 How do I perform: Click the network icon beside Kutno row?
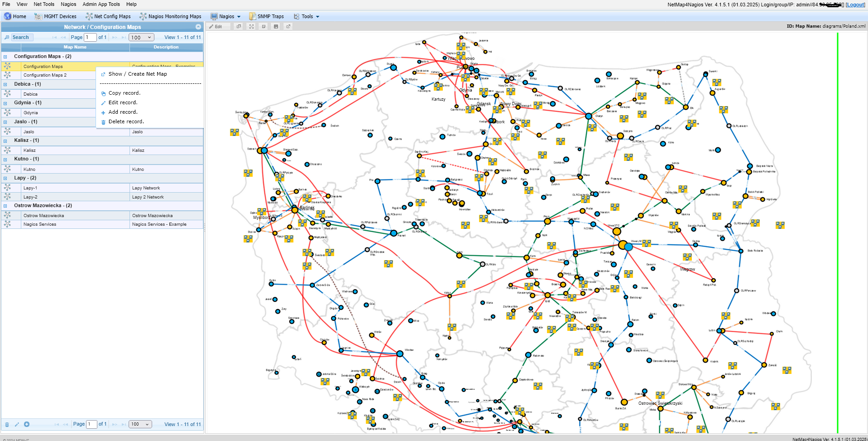(7, 169)
